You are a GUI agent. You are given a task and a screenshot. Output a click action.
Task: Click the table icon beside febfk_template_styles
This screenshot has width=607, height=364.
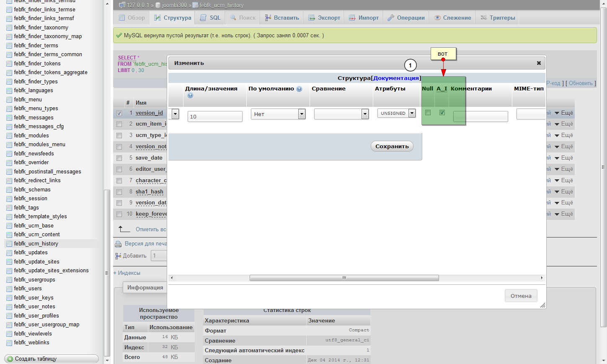tap(9, 217)
